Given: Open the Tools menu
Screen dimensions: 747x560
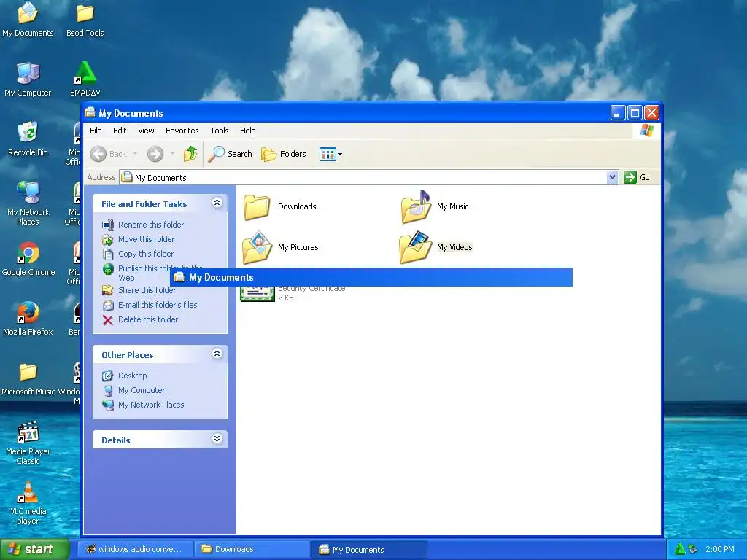Looking at the screenshot, I should click(220, 131).
